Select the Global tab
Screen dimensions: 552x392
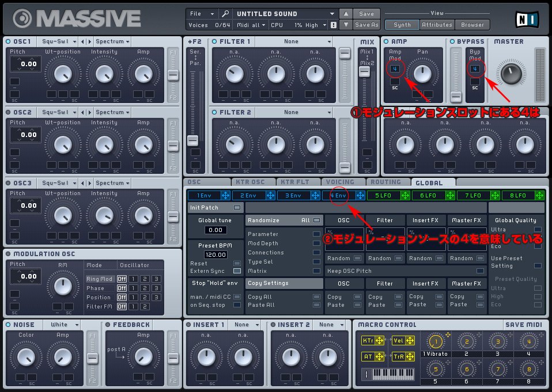tap(433, 183)
